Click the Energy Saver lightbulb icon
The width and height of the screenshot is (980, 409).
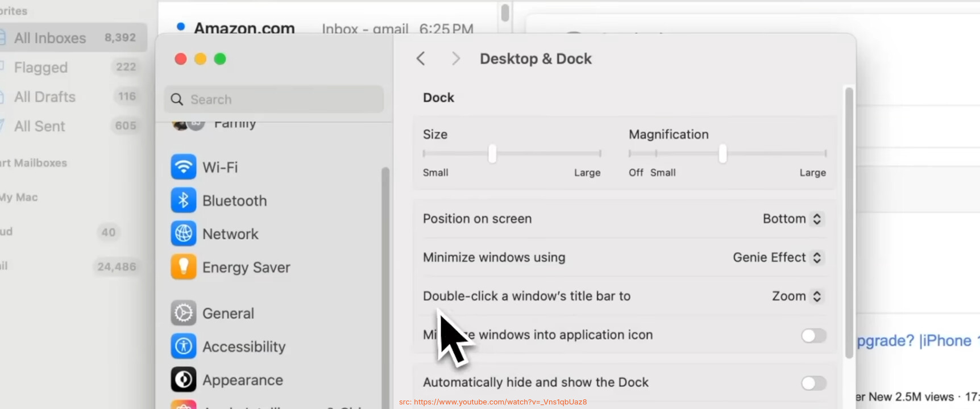click(x=184, y=267)
